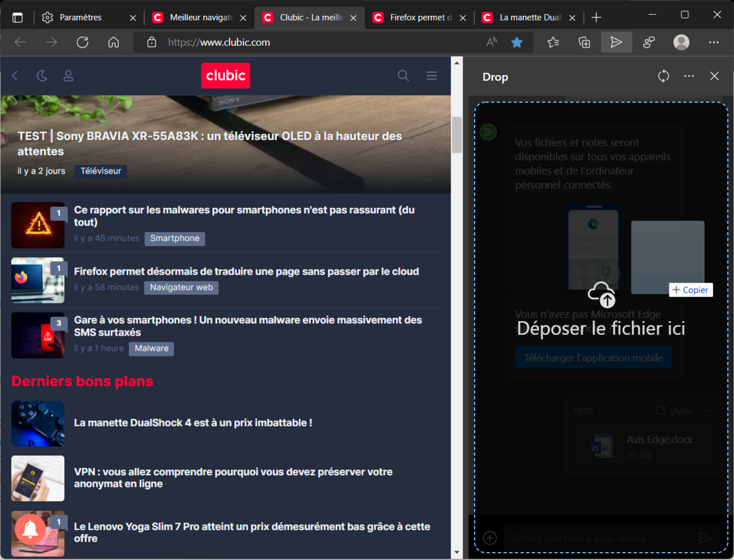Image resolution: width=734 pixels, height=560 pixels.
Task: Open the Edge settings and more menu
Action: pos(714,42)
